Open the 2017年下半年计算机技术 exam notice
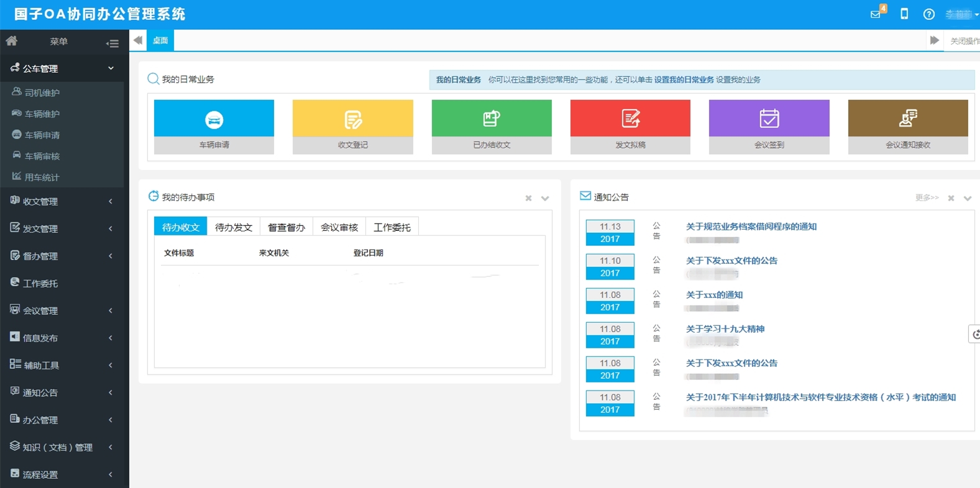 click(x=821, y=397)
